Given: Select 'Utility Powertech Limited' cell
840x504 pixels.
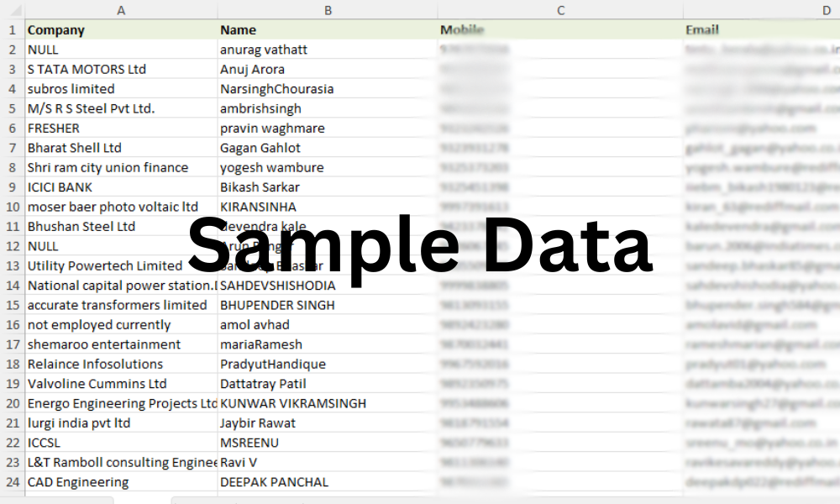Looking at the screenshot, I should pyautogui.click(x=121, y=265).
